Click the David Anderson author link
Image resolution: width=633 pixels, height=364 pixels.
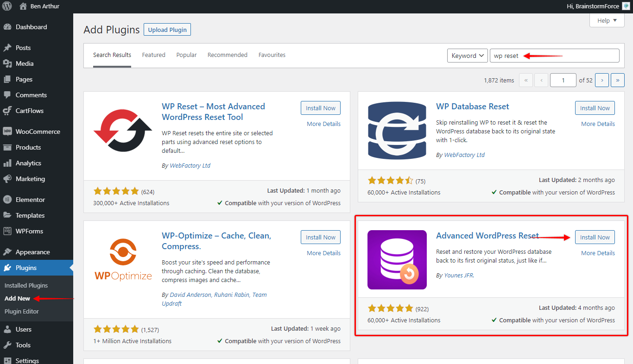pyautogui.click(x=191, y=295)
